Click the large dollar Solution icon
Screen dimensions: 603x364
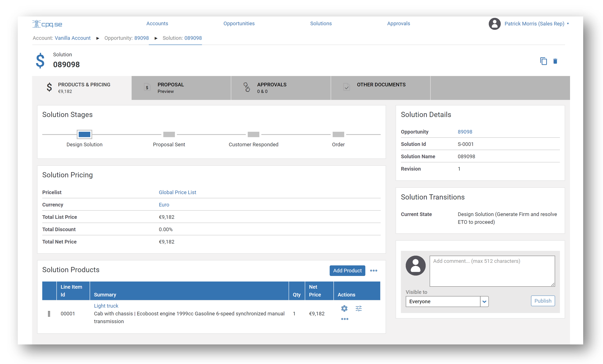40,61
